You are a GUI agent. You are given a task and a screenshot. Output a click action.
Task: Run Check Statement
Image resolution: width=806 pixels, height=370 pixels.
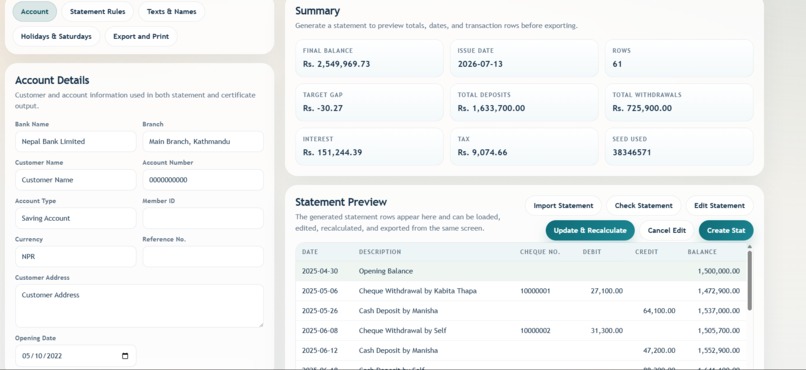click(644, 206)
